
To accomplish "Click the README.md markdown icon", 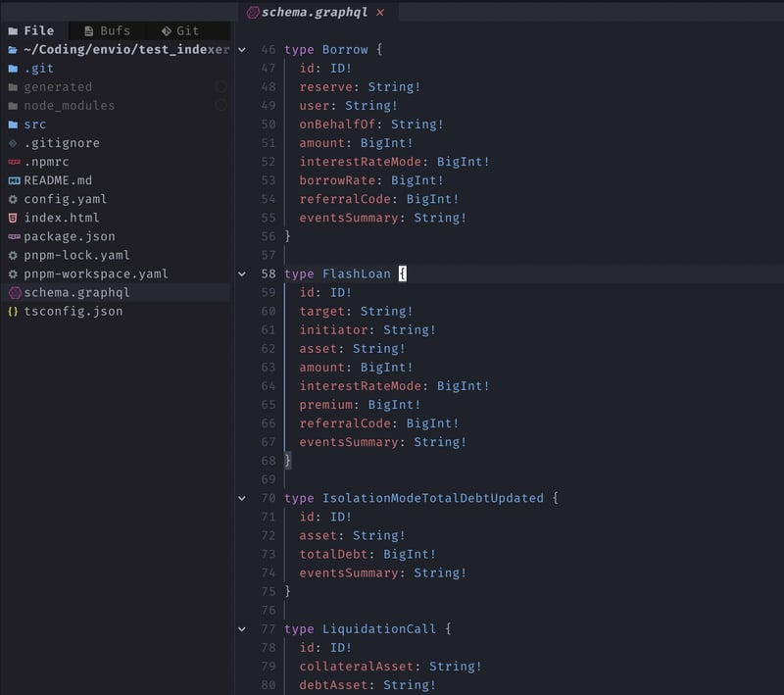I will click(x=14, y=180).
